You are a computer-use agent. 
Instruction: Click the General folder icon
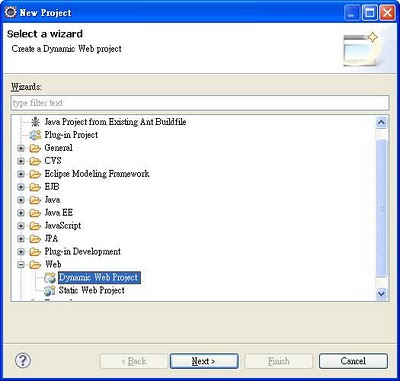click(35, 148)
